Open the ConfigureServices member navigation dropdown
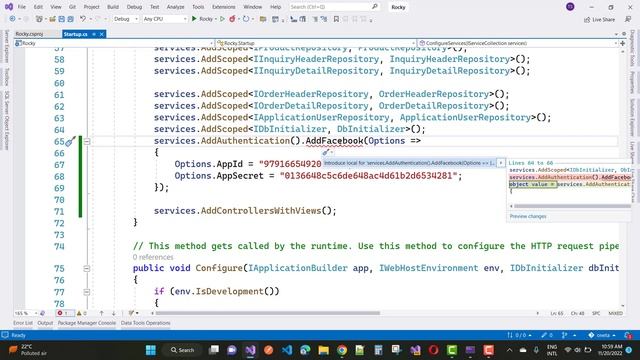The height and width of the screenshot is (360, 640). [518, 43]
